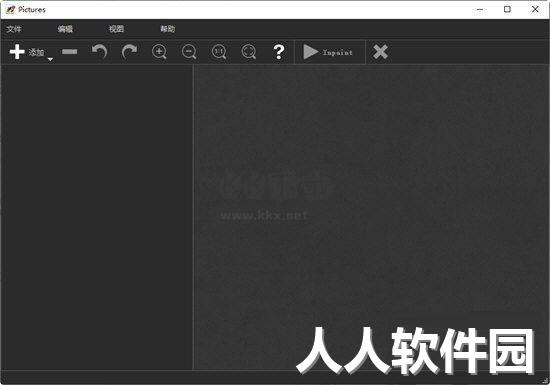Open the 视图 (View) menu
550x385 pixels.
[116, 29]
